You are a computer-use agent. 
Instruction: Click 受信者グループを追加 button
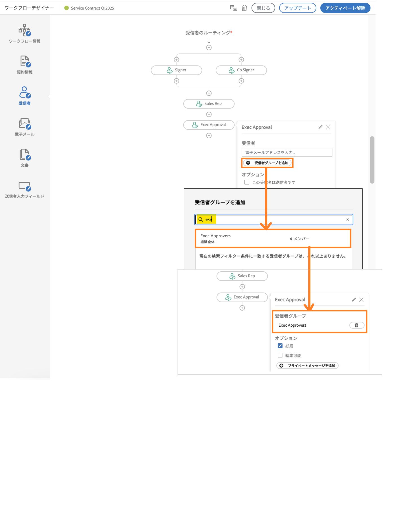(267, 163)
